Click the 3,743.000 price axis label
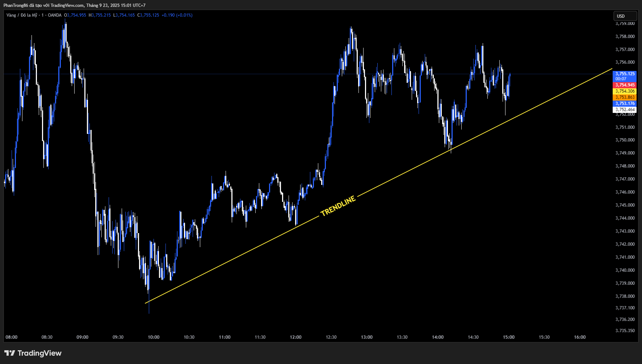This screenshot has height=364, width=642. tap(625, 231)
